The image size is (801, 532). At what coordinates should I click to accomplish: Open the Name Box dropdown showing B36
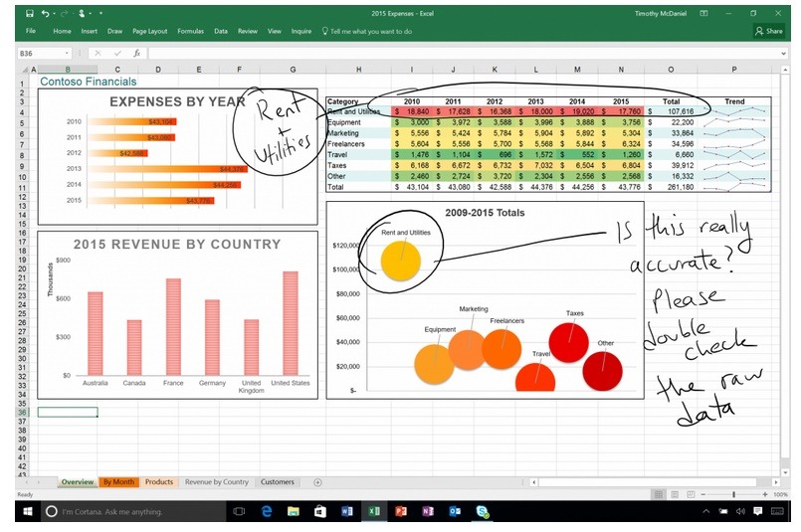click(x=67, y=53)
